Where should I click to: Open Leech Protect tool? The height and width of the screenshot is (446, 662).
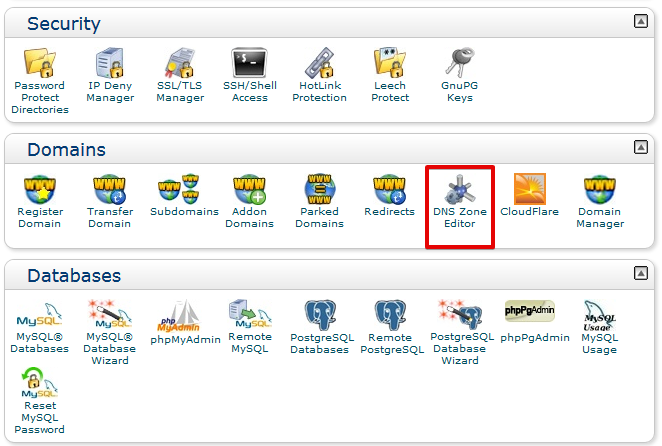(x=390, y=75)
